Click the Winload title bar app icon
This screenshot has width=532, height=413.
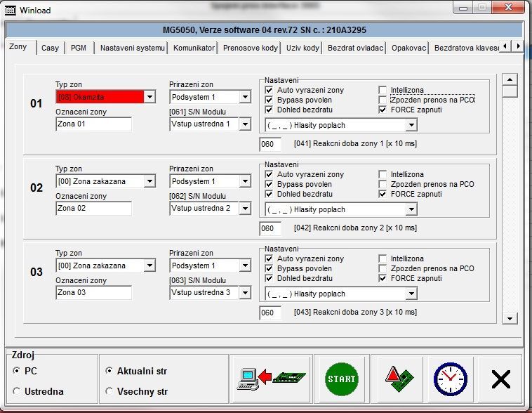(11, 11)
